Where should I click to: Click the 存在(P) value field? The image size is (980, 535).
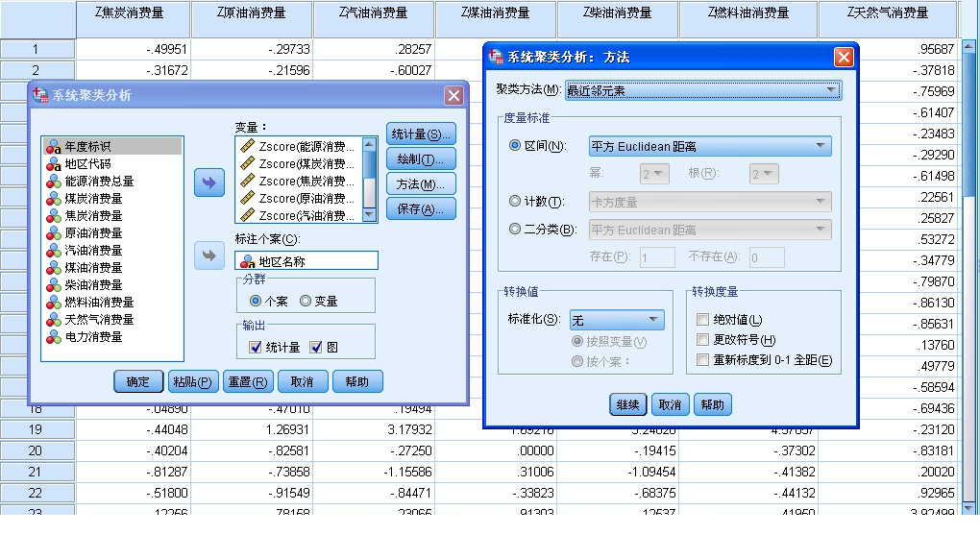pos(657,257)
